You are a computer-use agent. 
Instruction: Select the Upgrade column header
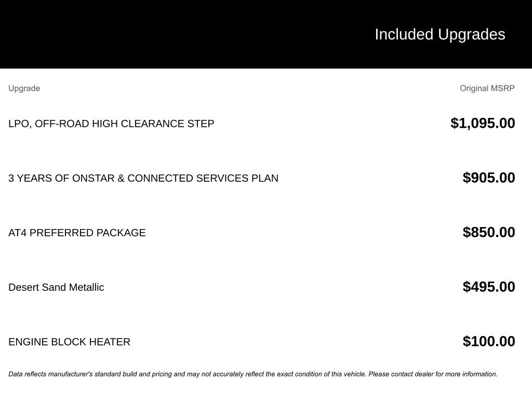pyautogui.click(x=24, y=88)
